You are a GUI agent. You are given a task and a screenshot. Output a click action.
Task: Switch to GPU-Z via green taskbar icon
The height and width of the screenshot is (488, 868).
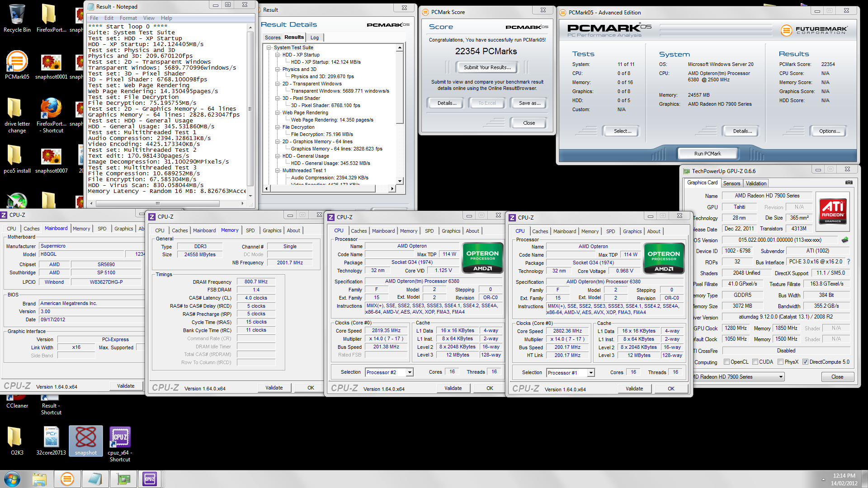[123, 479]
